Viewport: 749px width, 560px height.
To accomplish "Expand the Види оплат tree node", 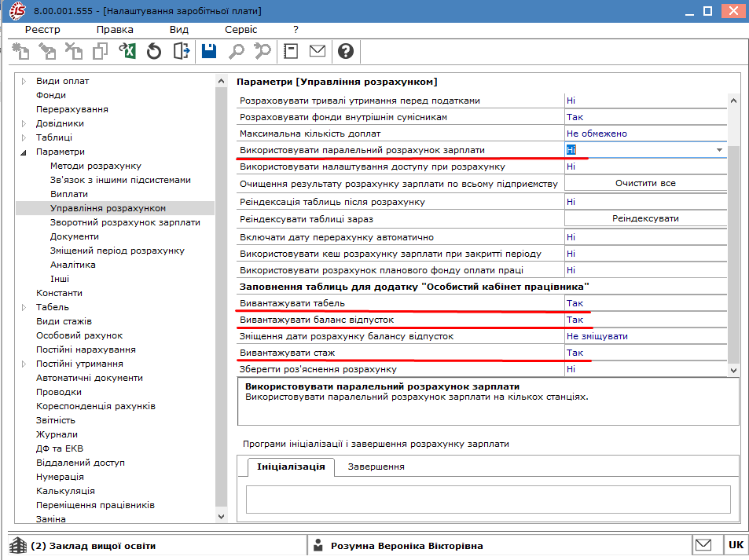I will pyautogui.click(x=24, y=81).
